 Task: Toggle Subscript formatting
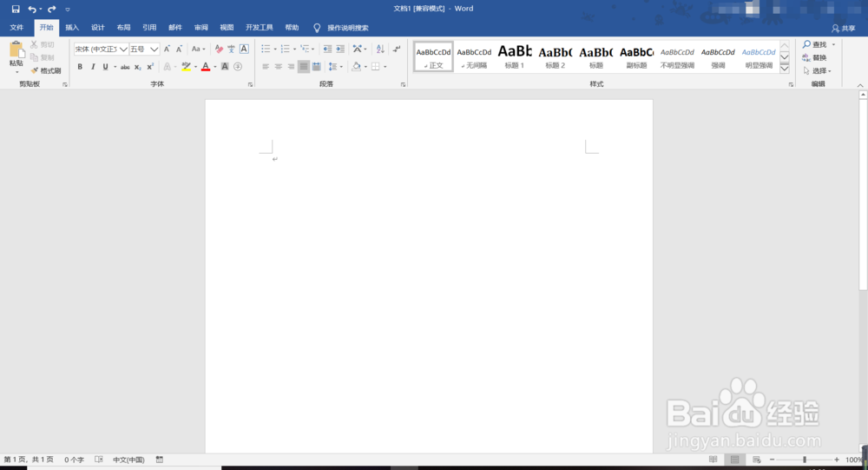click(138, 67)
